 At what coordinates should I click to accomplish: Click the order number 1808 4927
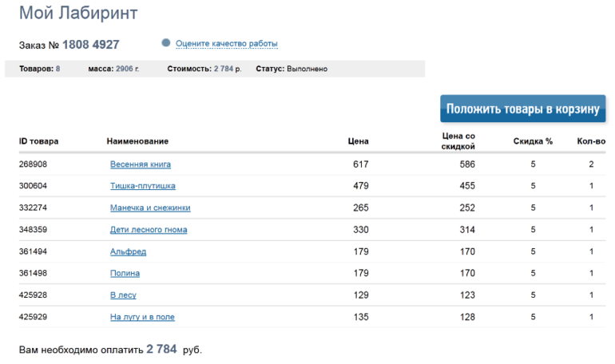(91, 45)
